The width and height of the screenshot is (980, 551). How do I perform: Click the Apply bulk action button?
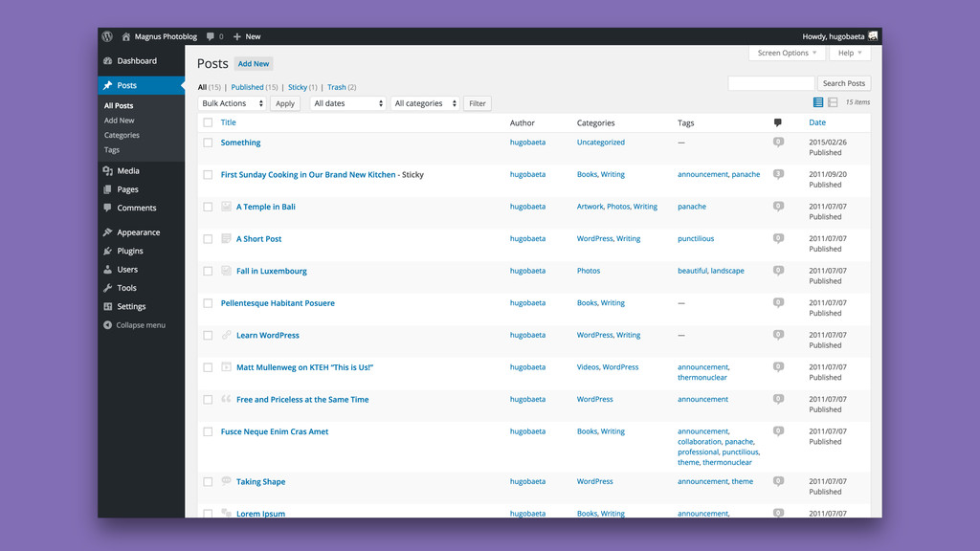[x=285, y=103]
